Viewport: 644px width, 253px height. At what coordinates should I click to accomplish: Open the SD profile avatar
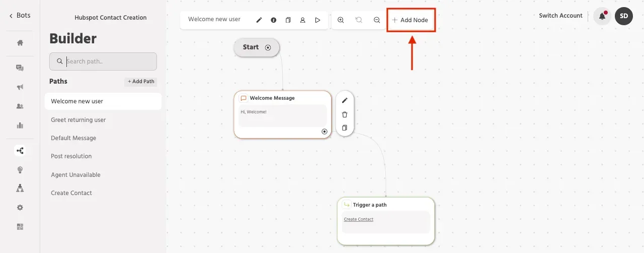coord(624,16)
